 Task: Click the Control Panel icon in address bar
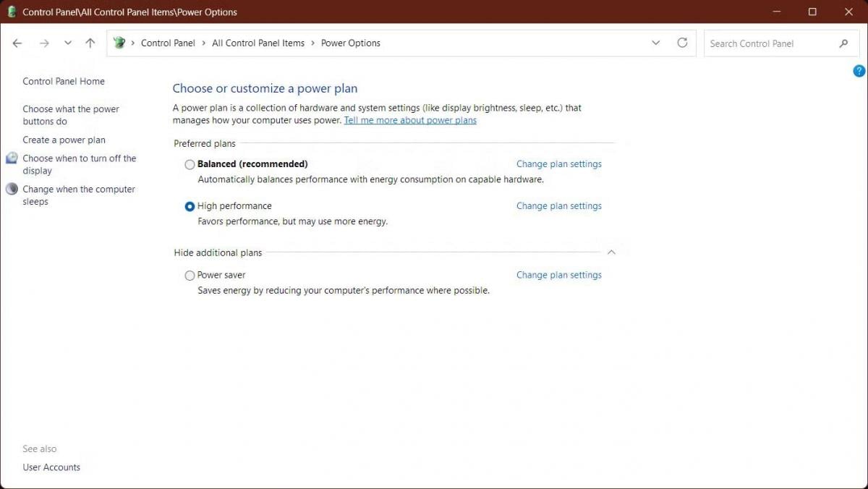(118, 43)
